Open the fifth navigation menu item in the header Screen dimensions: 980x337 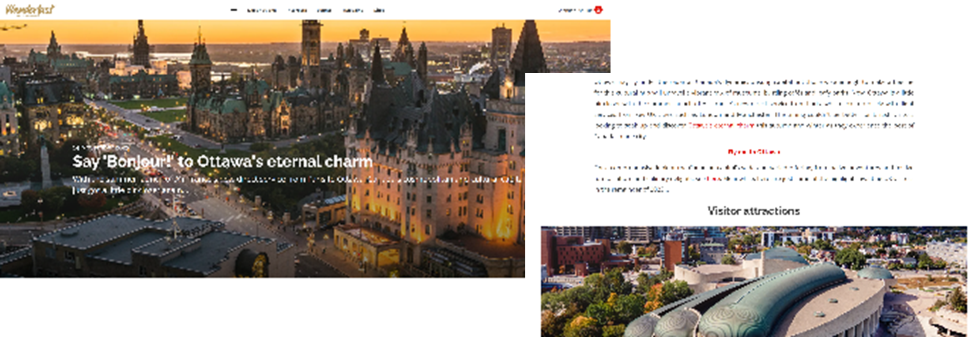tap(353, 10)
